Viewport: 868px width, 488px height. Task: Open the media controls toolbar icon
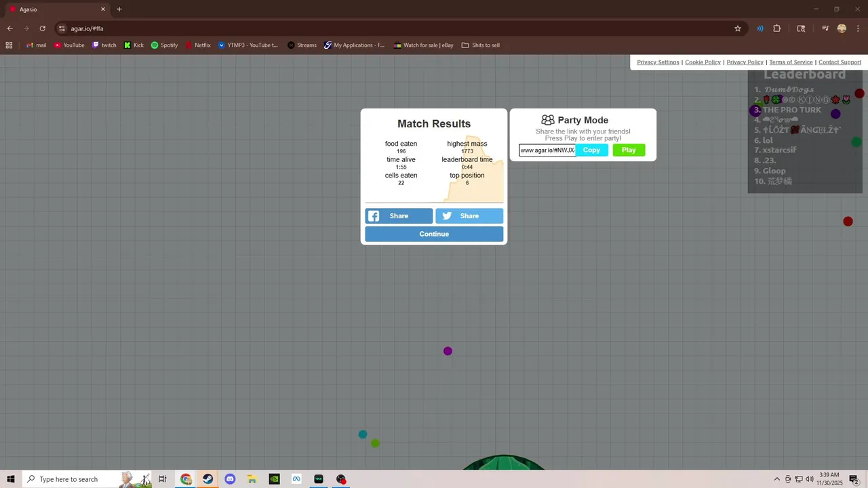[x=825, y=28]
